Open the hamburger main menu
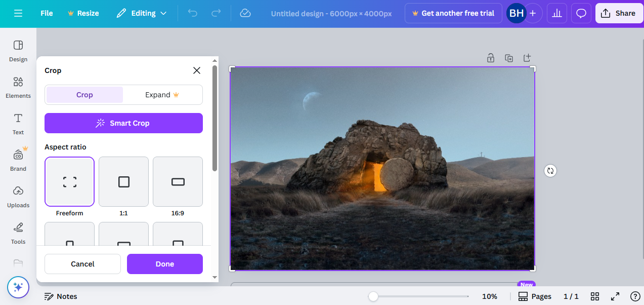The width and height of the screenshot is (644, 305). [x=18, y=13]
